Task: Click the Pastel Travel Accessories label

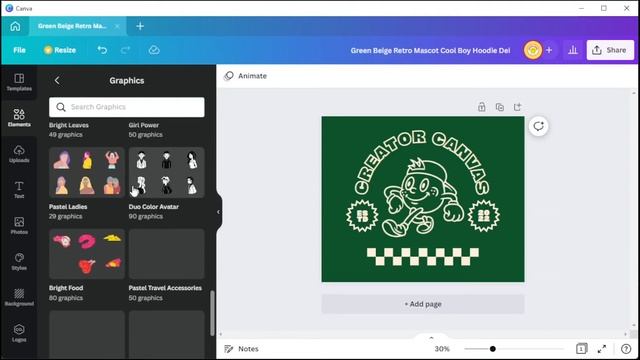Action: (x=165, y=288)
